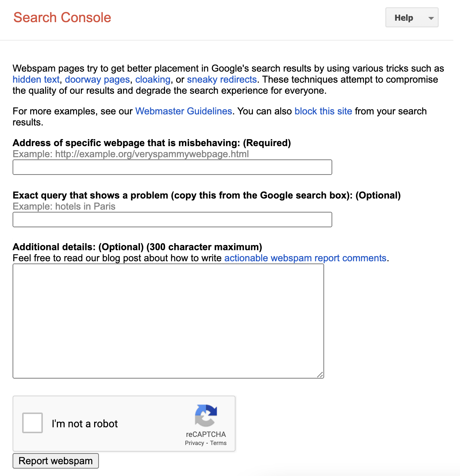Image resolution: width=460 pixels, height=476 pixels.
Task: Click the Help menu label
Action: (x=405, y=17)
